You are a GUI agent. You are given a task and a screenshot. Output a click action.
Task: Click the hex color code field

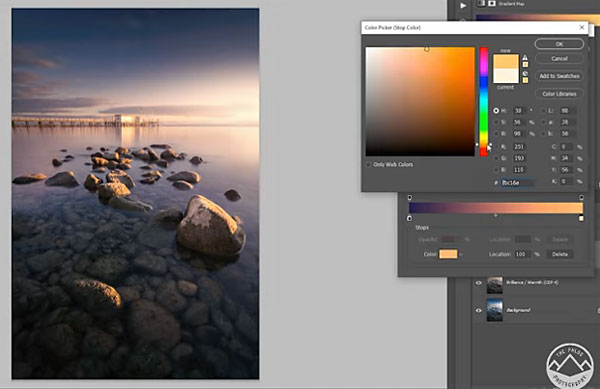[x=517, y=183]
